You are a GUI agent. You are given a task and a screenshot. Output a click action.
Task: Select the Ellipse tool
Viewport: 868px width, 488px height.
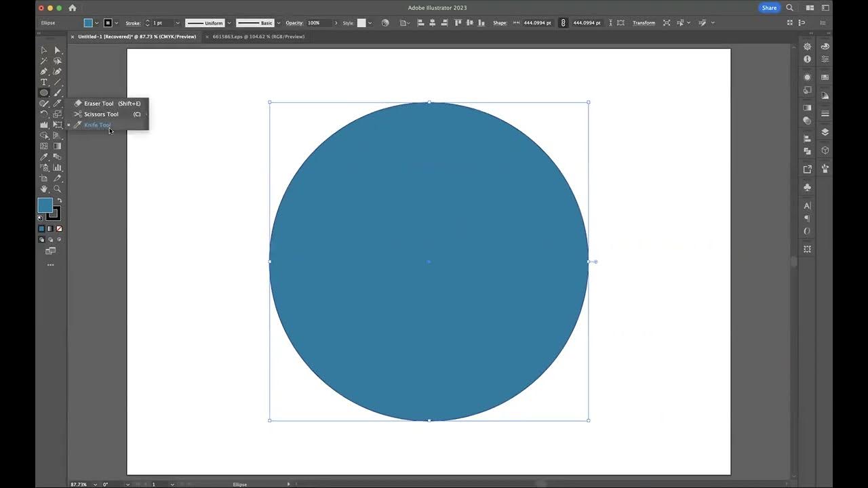[x=44, y=93]
